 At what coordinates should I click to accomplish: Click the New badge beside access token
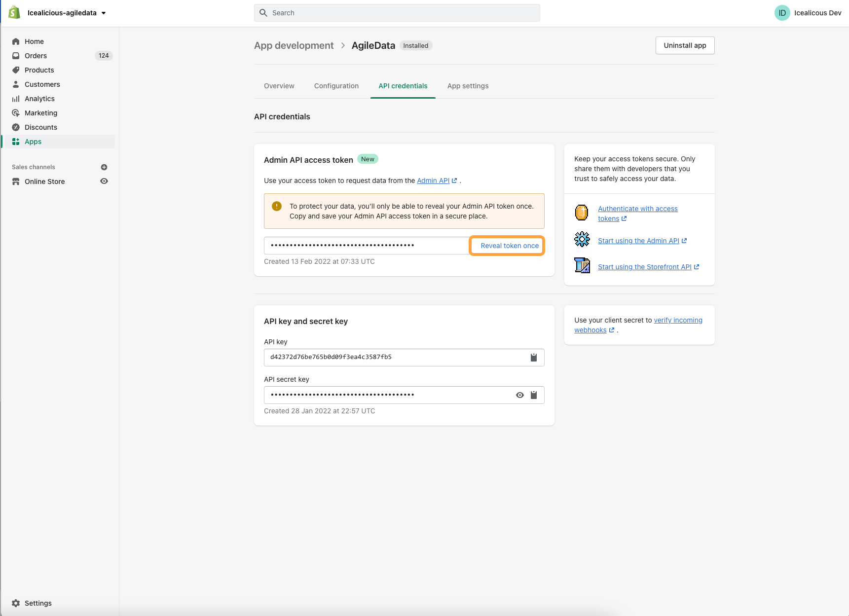click(368, 159)
